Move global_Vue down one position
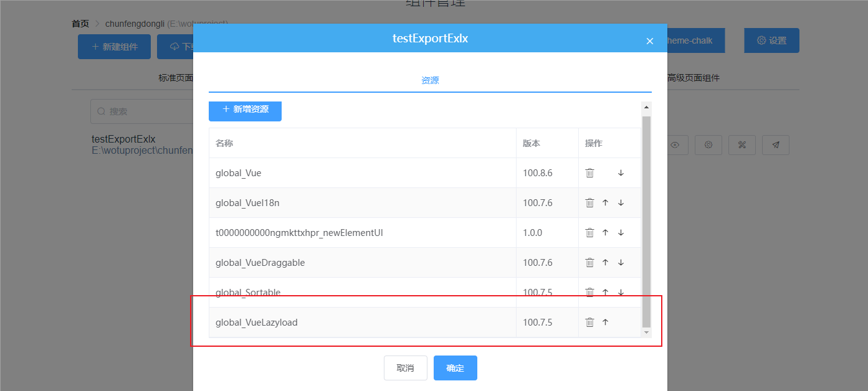The image size is (868, 391). click(621, 173)
